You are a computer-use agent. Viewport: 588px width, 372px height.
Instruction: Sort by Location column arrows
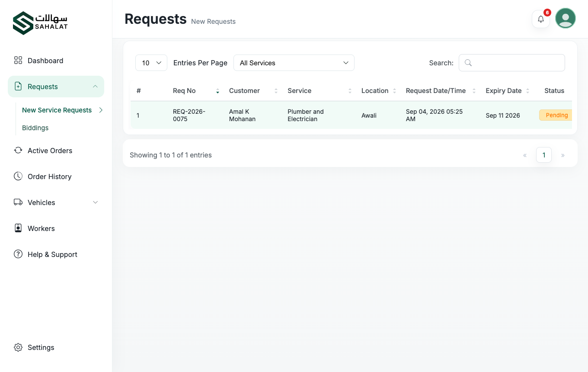click(394, 91)
